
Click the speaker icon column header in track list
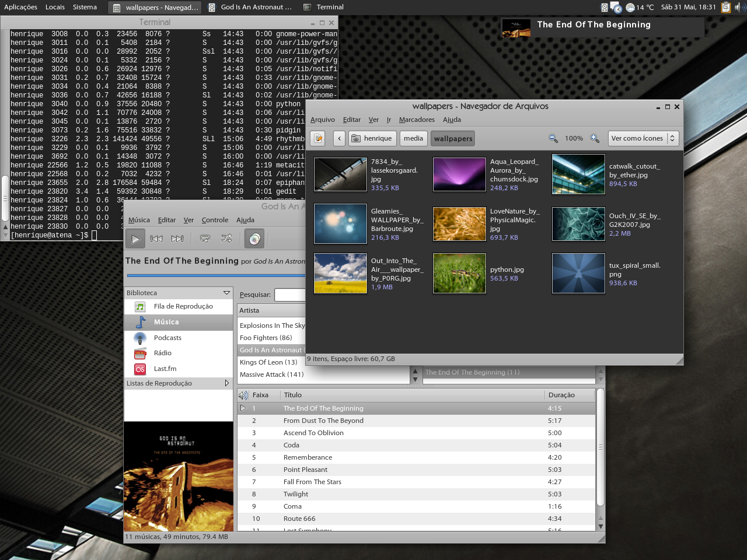click(x=243, y=395)
